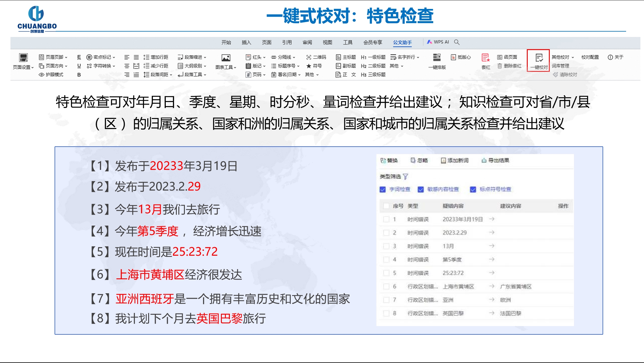Open the 页面设置 page setup icon
The height and width of the screenshot is (363, 644).
point(23,58)
